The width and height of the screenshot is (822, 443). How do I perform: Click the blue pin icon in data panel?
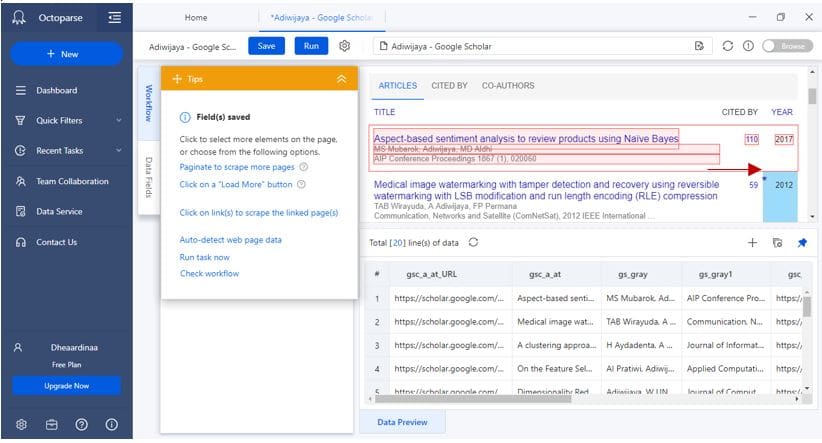pyautogui.click(x=801, y=242)
